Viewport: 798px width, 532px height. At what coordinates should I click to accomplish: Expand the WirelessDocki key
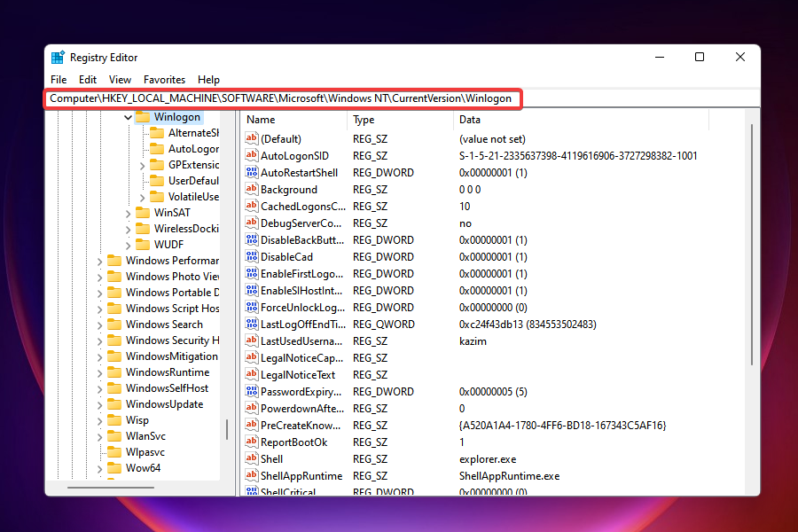(128, 230)
